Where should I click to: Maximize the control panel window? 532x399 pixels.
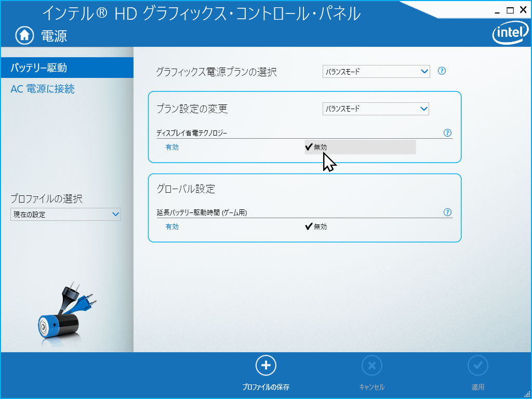510,10
